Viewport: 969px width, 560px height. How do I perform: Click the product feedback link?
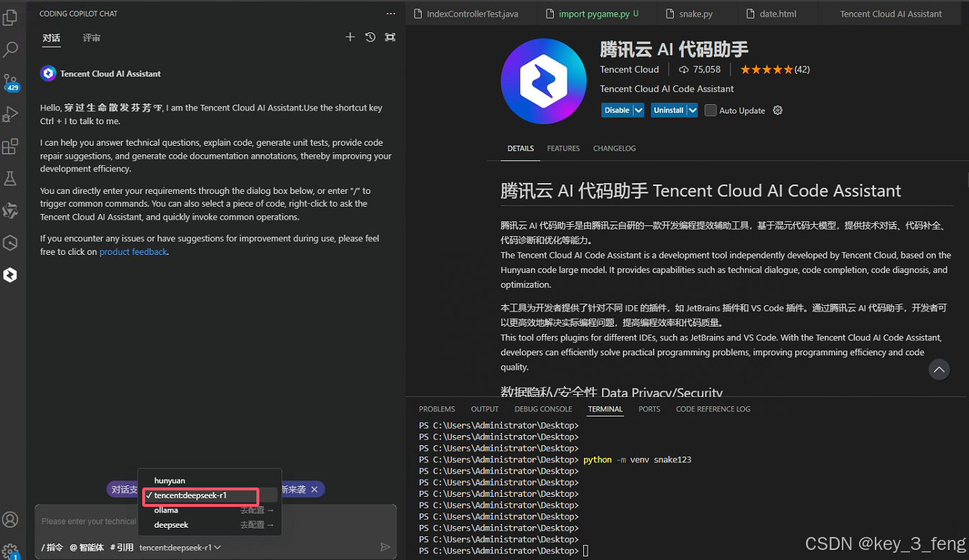[133, 252]
